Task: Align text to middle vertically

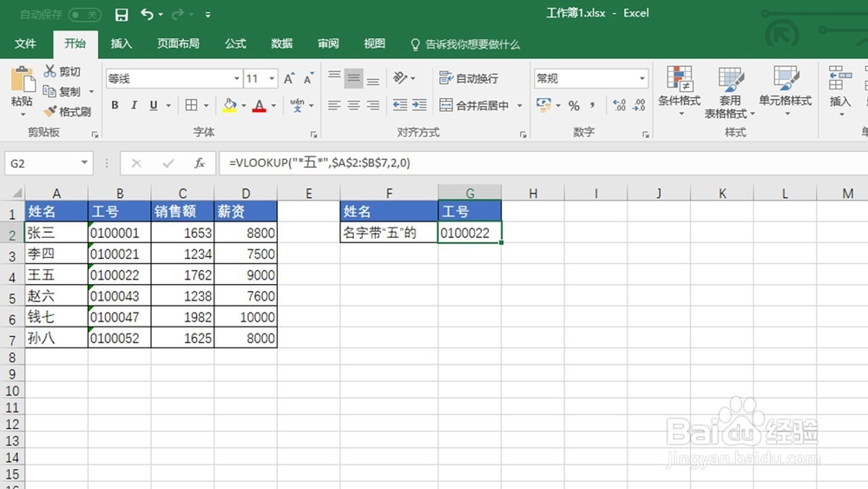Action: (353, 78)
